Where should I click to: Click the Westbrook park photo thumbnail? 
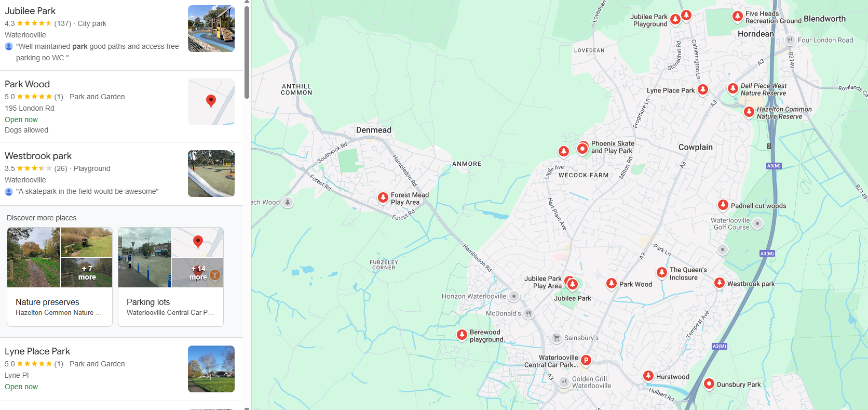(211, 174)
